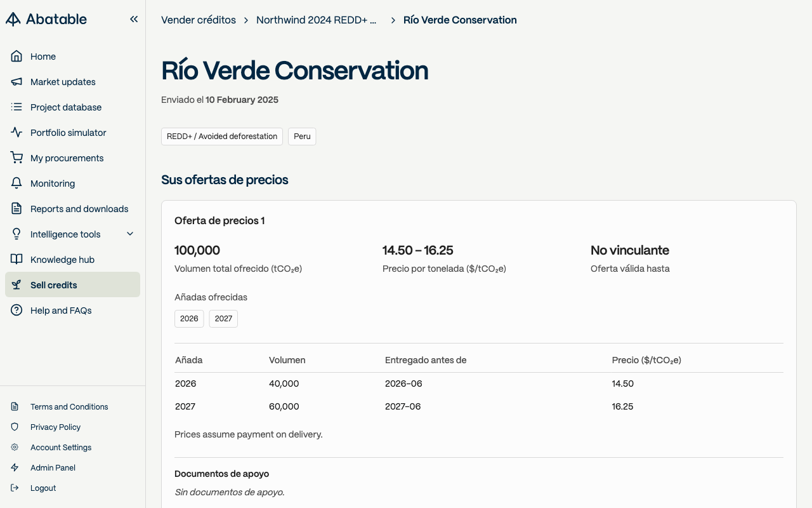Image resolution: width=812 pixels, height=508 pixels.
Task: Click the Help and FAQs question icon
Action: point(16,311)
